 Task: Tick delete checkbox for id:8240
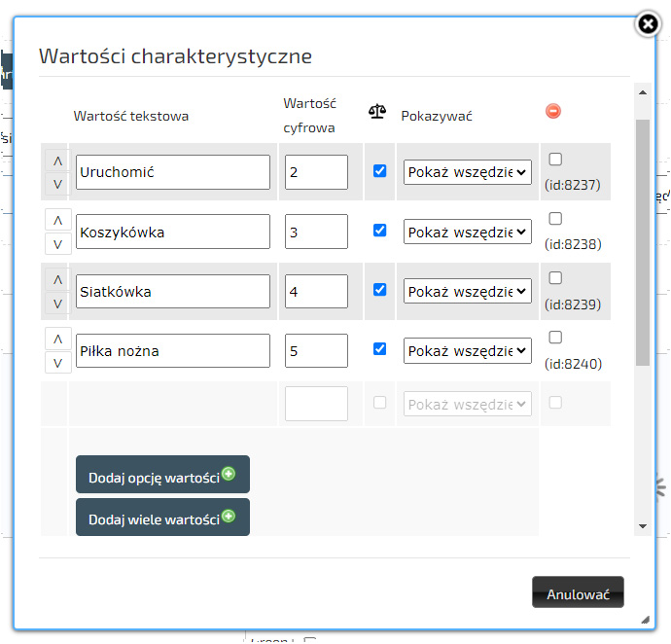[x=555, y=338]
